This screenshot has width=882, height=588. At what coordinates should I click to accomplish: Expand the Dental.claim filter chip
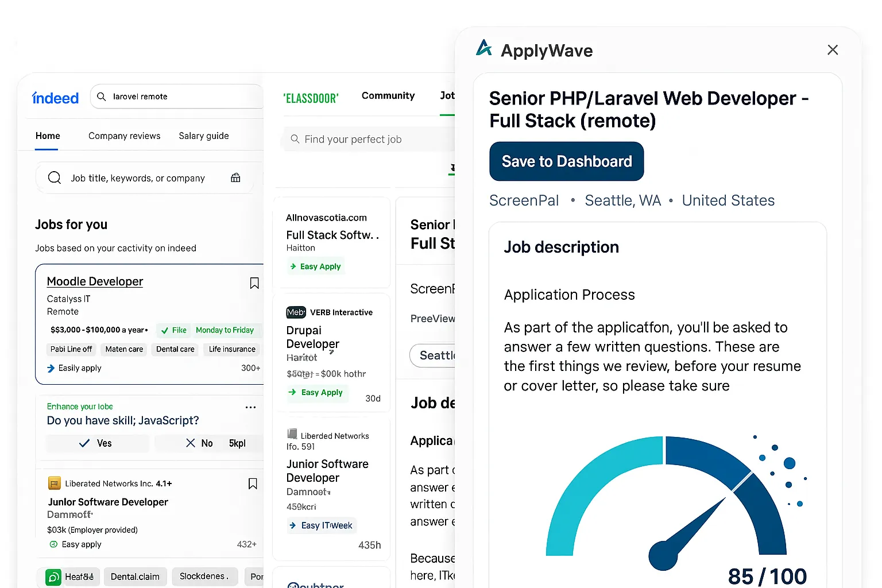coord(135,577)
